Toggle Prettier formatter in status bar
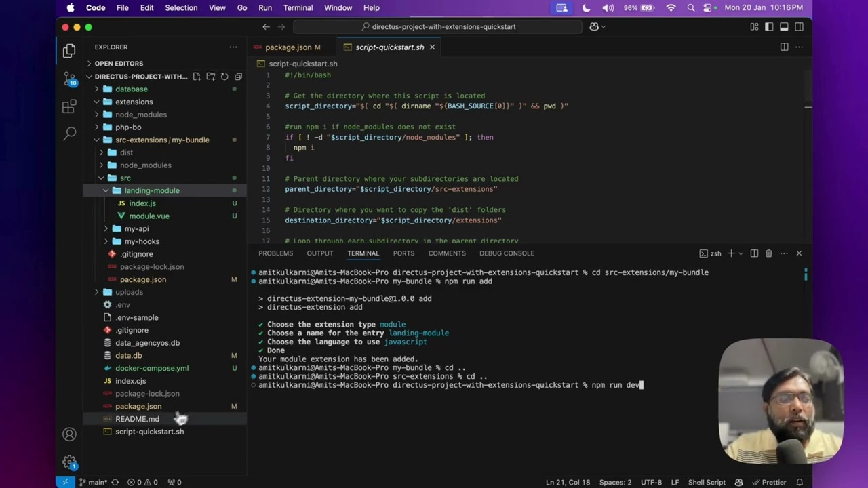 (768, 482)
